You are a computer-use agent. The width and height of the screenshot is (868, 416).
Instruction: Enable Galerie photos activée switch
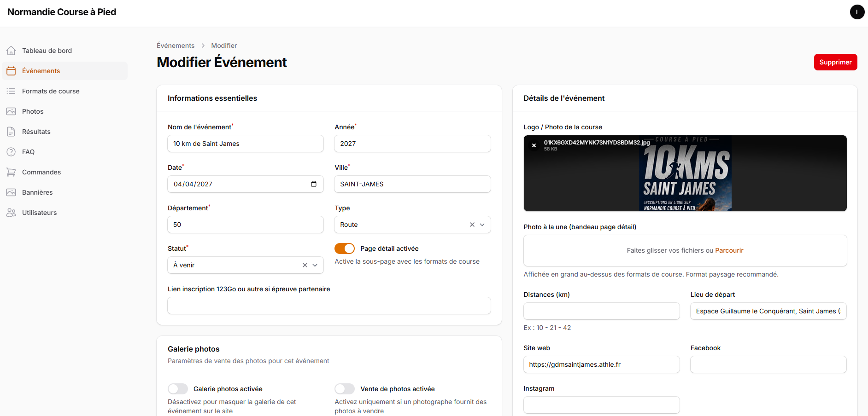click(x=178, y=389)
